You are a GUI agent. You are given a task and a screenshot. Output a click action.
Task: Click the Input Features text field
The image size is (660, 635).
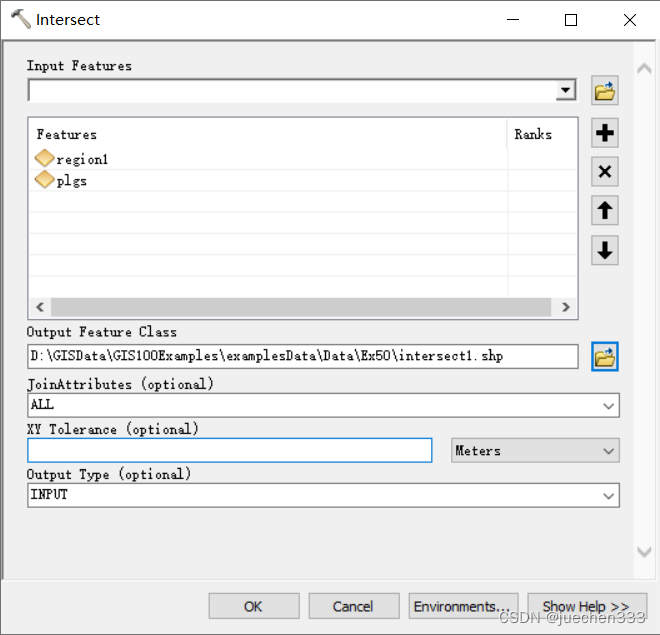click(x=292, y=90)
